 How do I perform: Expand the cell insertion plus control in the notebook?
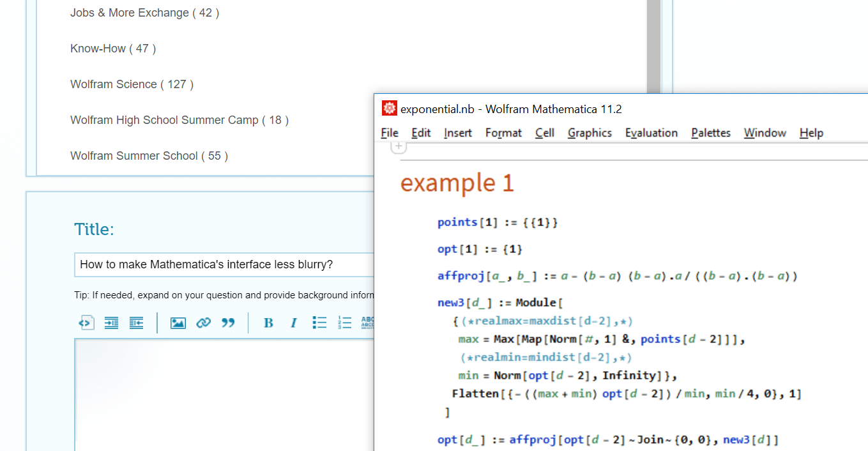398,146
